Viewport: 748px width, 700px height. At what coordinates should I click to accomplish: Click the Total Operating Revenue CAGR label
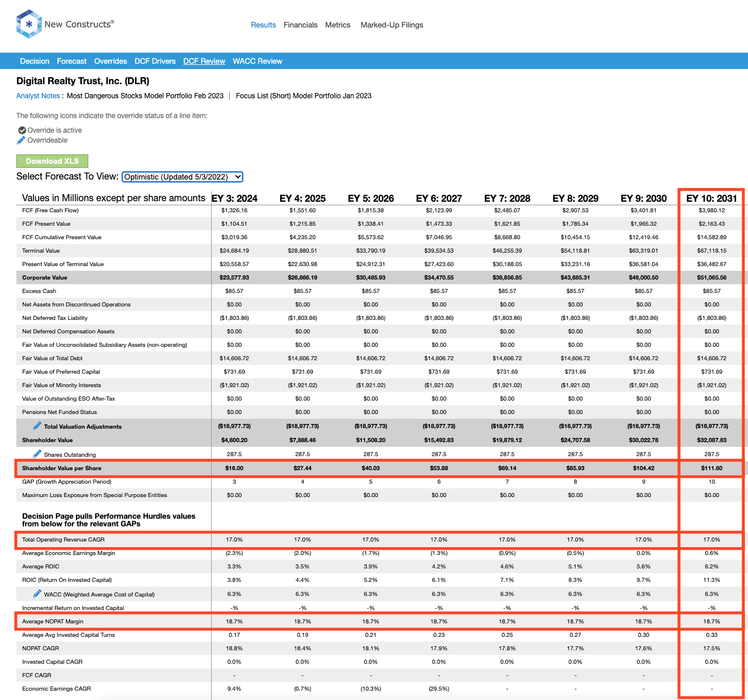coord(64,540)
